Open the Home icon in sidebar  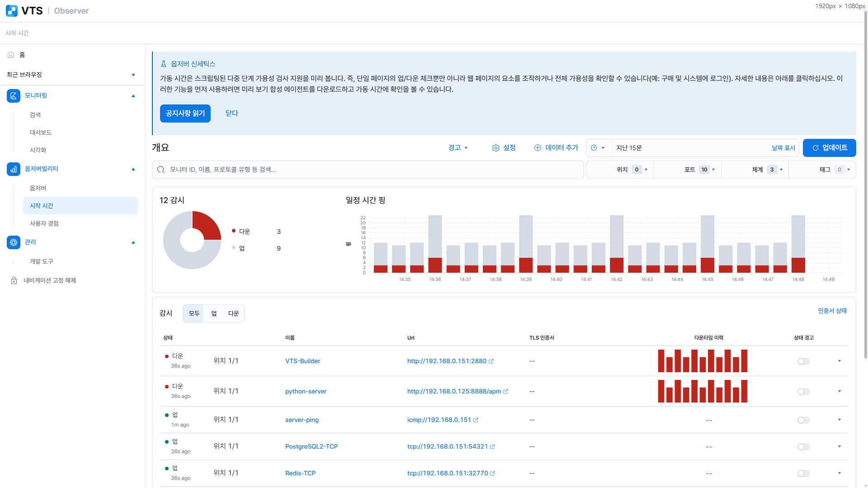(11, 55)
